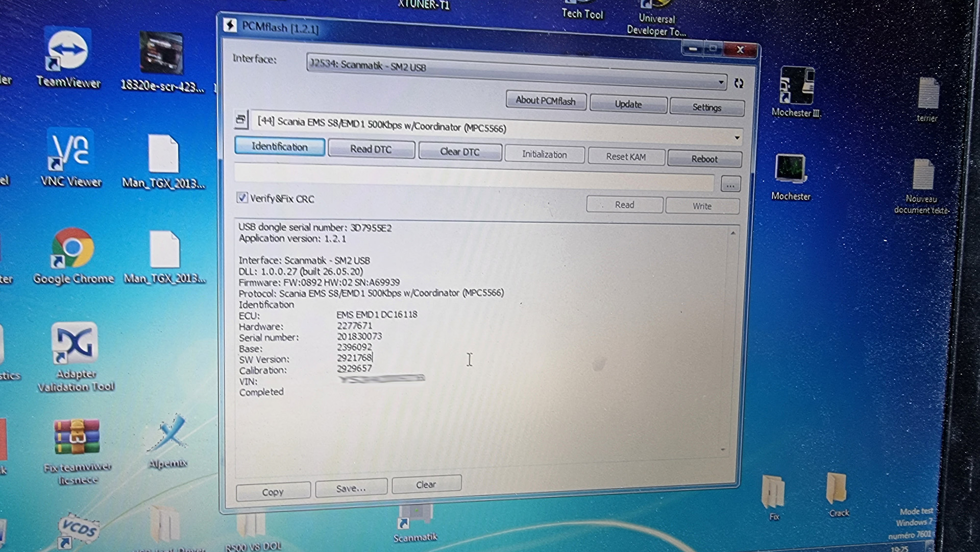The image size is (980, 552).
Task: Click the Read DTC button
Action: 371,149
